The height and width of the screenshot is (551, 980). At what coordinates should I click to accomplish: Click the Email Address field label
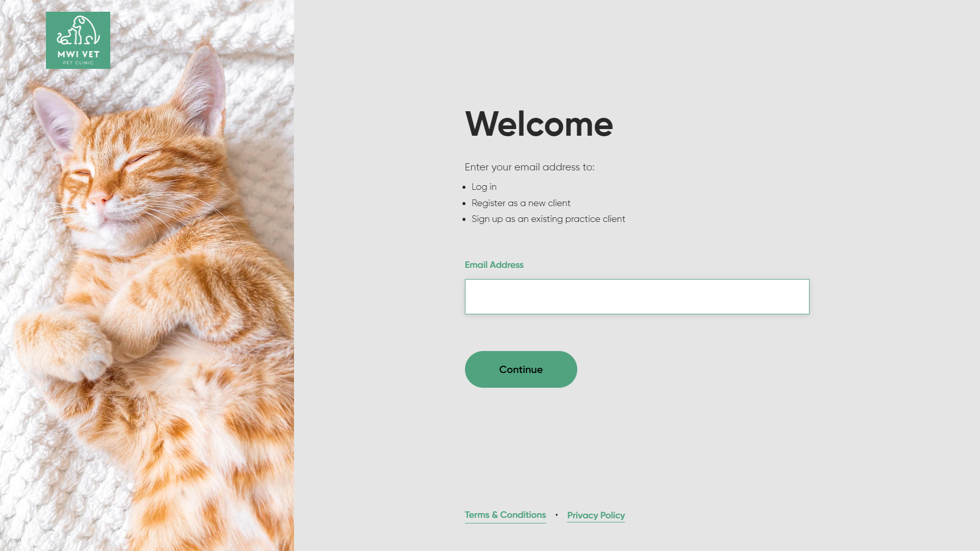click(494, 265)
